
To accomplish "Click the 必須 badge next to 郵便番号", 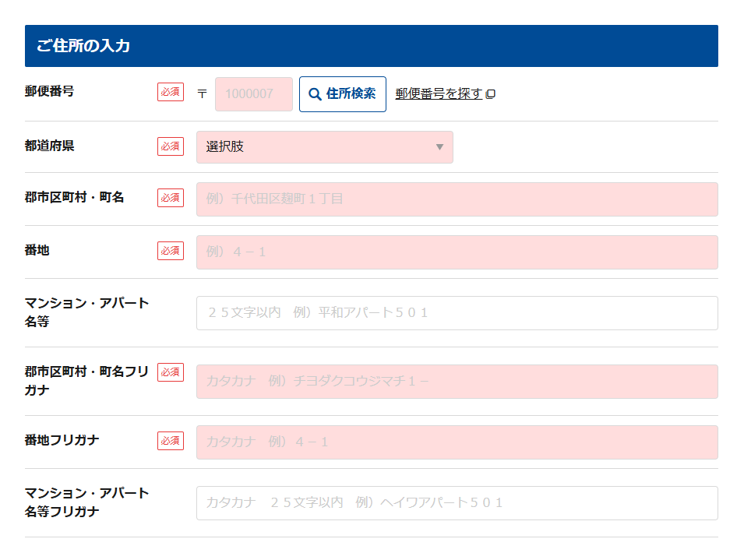I will point(170,92).
